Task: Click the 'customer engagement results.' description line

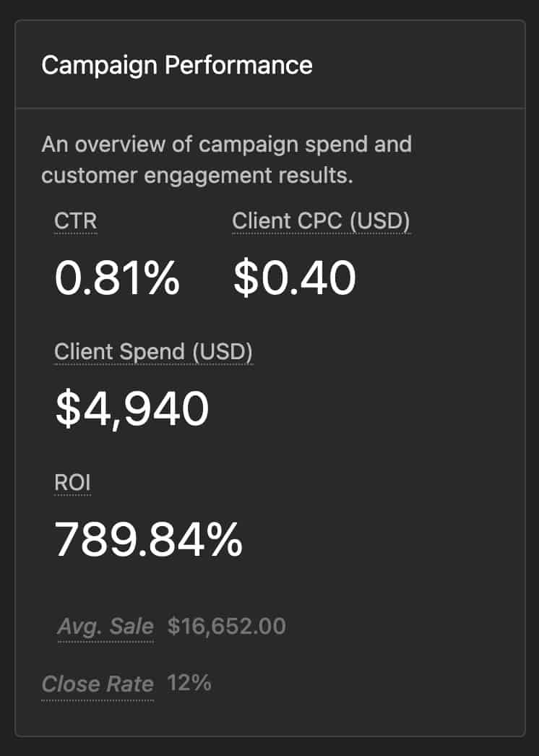Action: (x=197, y=176)
